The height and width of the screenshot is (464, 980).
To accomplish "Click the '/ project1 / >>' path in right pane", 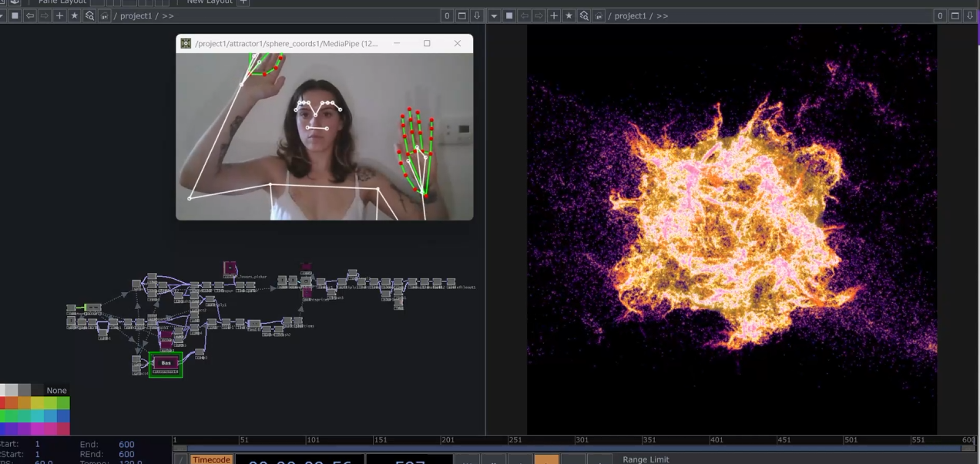I will tap(638, 15).
